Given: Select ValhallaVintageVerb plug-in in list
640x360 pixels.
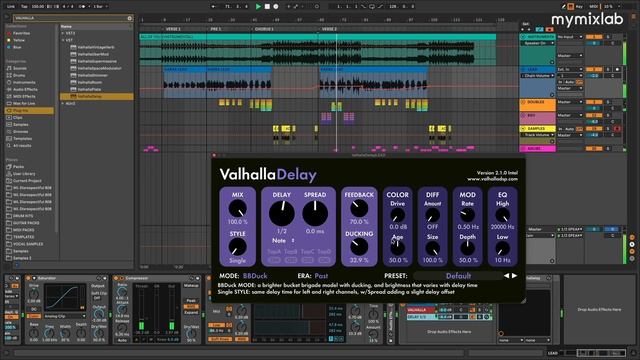Looking at the screenshot, I should (x=96, y=47).
